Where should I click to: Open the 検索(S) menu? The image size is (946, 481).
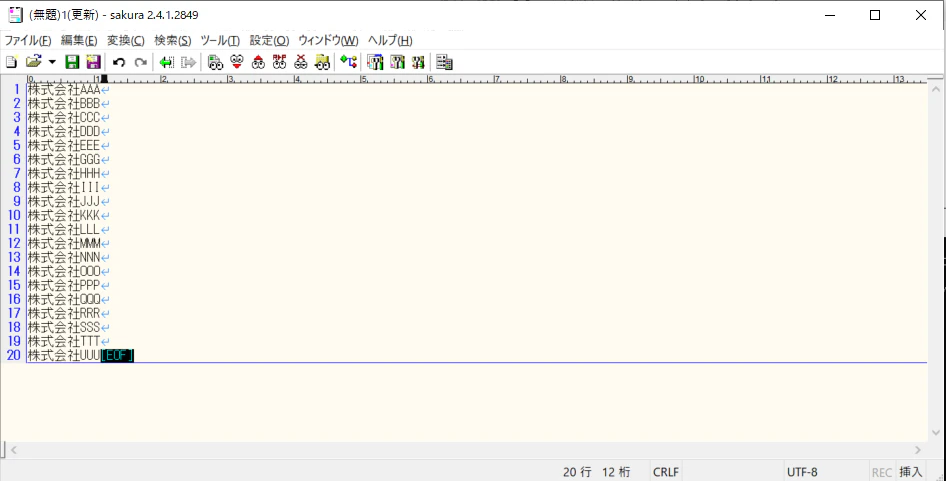[173, 40]
